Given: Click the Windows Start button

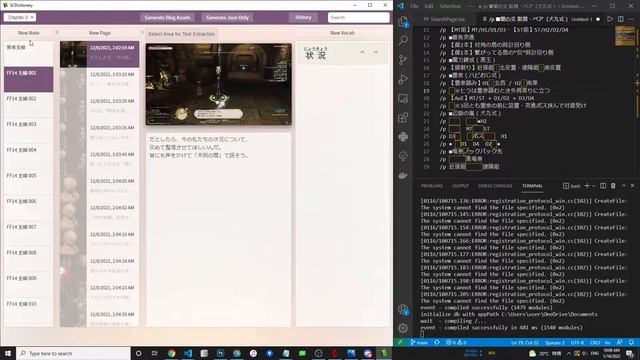Looking at the screenshot, I should pos(8,353).
